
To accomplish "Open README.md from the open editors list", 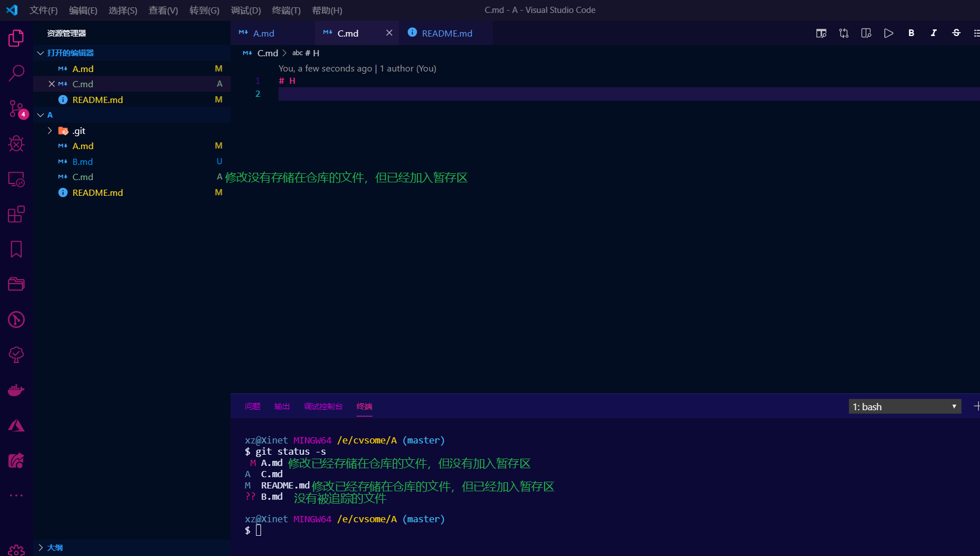I will pos(132,100).
